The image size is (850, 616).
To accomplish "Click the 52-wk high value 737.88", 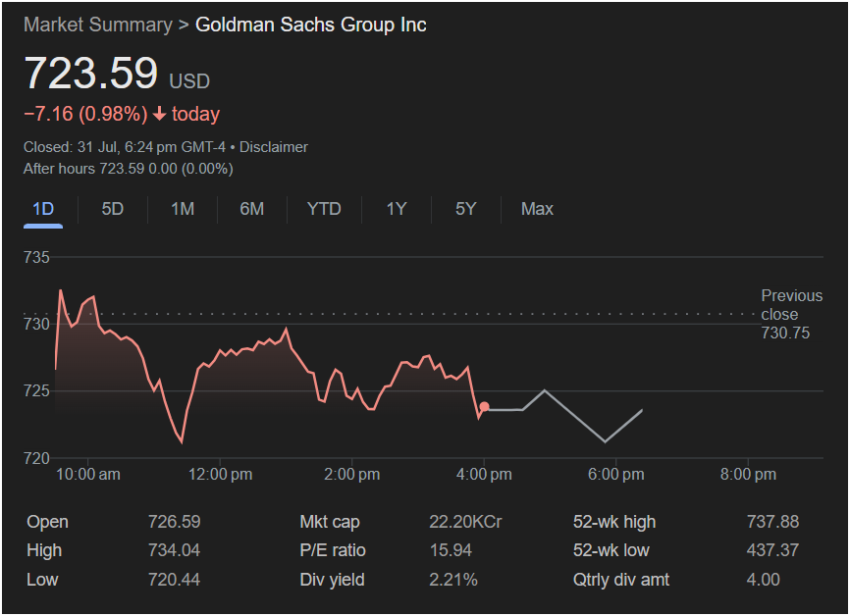I will [x=773, y=522].
